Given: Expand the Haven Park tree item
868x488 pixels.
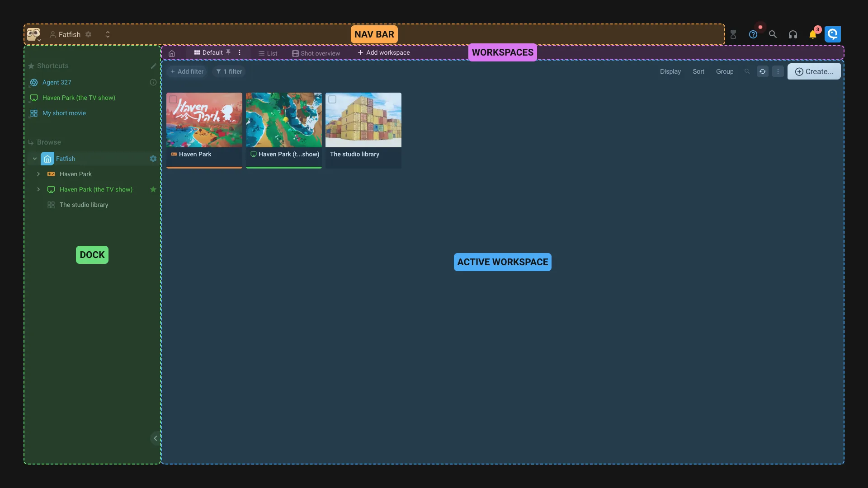Looking at the screenshot, I should 38,174.
